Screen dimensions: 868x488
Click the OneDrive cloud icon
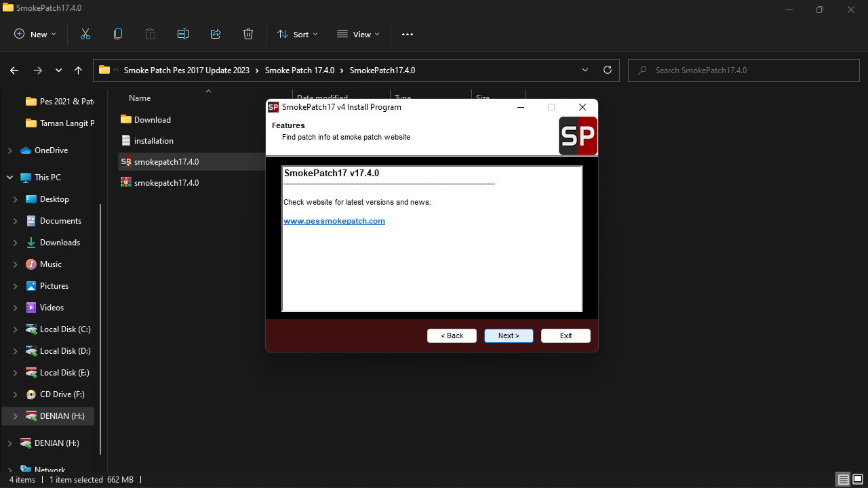coord(26,150)
